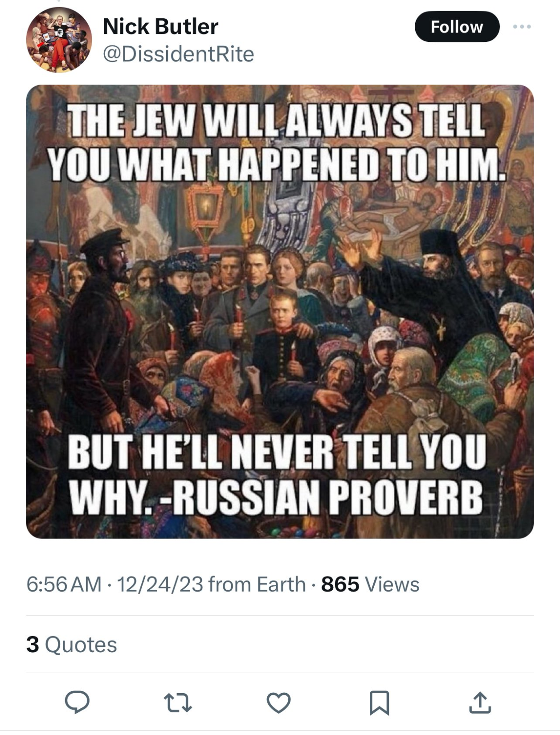Click the Views label text
Viewport: 560px width, 735px height.
(x=392, y=584)
